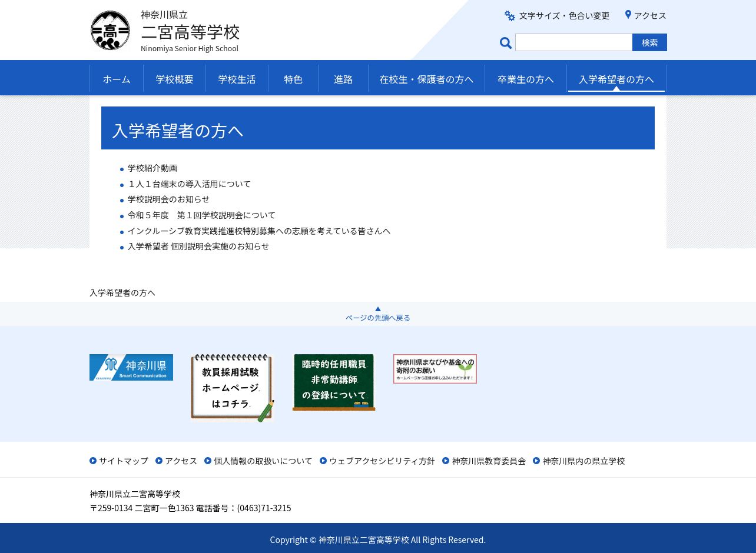This screenshot has height=553, width=756.
Task: Open the アクセス link in the header
Action: click(x=650, y=16)
